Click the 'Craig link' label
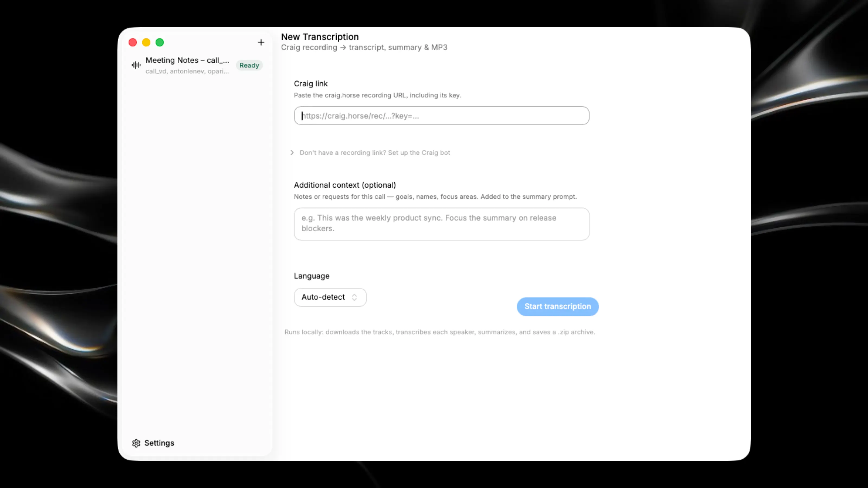 click(x=311, y=84)
